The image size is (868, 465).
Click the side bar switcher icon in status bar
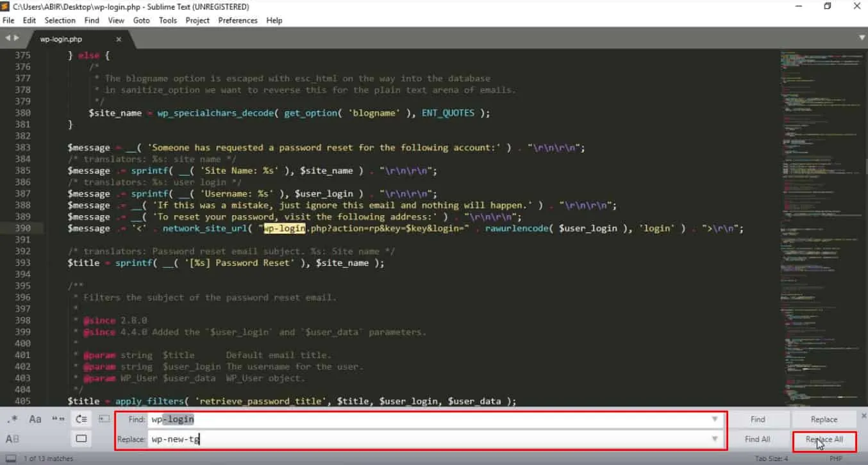coord(10,459)
